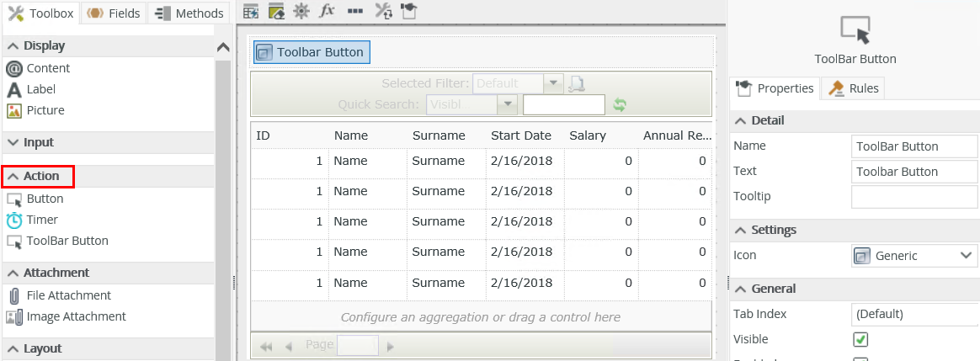Collapse the Action section in Toolbox

[x=13, y=176]
